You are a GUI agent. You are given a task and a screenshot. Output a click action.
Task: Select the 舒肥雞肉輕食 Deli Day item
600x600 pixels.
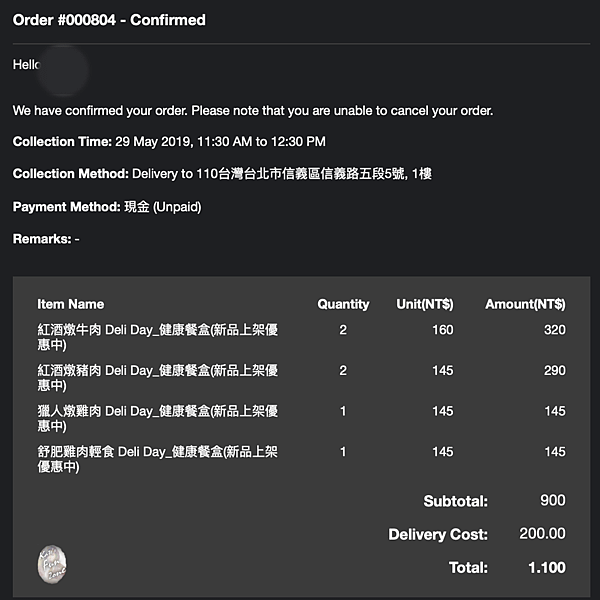point(158,459)
